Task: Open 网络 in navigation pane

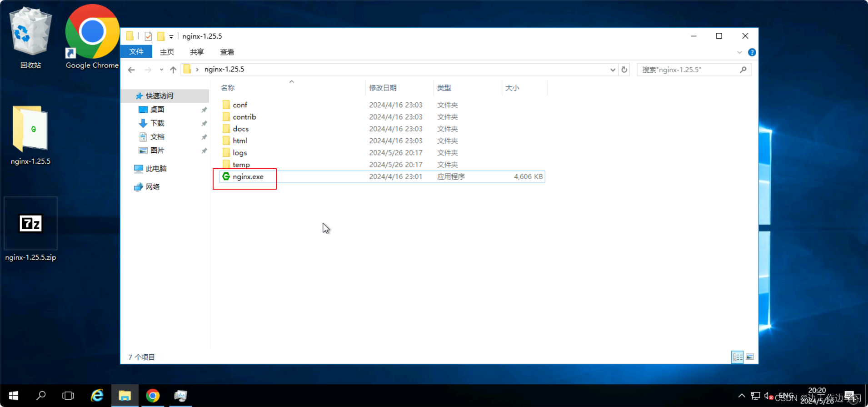Action: [153, 187]
